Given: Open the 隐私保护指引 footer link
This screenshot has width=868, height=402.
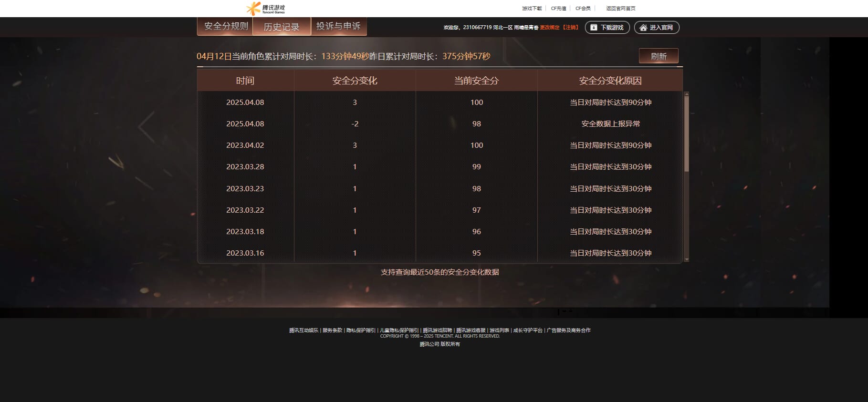Looking at the screenshot, I should click(x=361, y=330).
